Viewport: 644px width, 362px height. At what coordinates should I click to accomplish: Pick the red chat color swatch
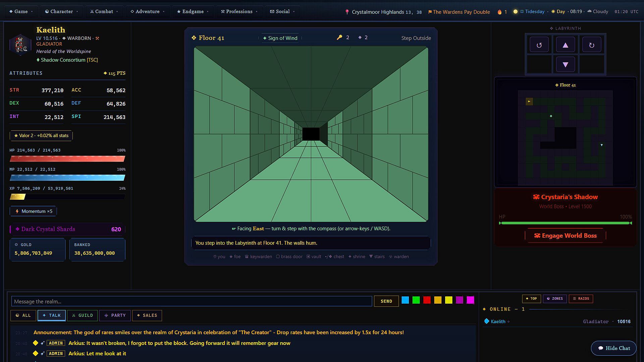427,300
